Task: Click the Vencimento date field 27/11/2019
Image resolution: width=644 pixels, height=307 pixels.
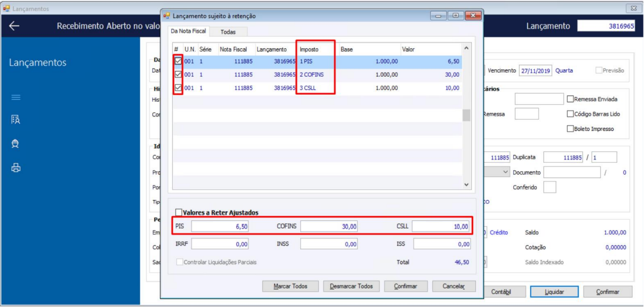Action: click(536, 70)
